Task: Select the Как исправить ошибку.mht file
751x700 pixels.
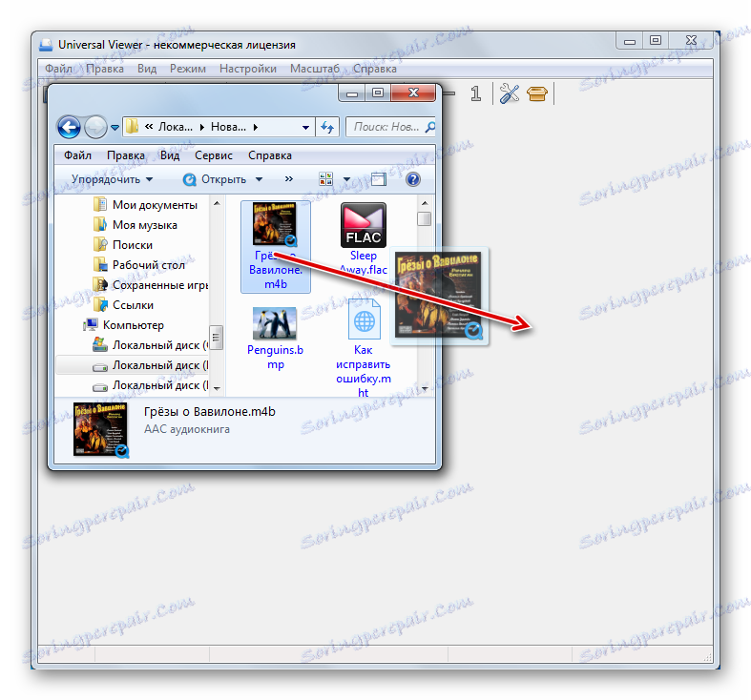Action: coord(364,347)
